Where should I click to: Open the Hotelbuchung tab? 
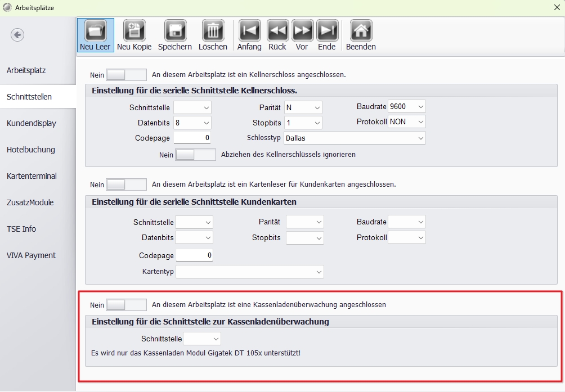[x=38, y=150]
